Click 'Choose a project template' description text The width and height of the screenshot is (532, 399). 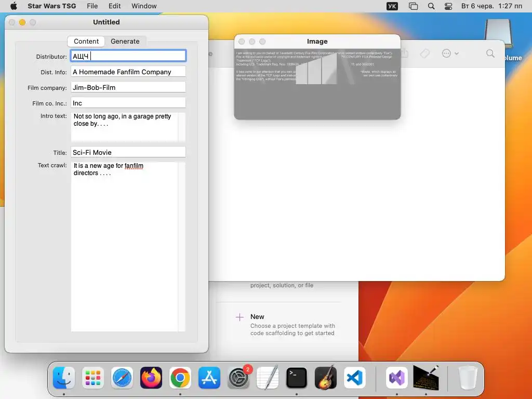point(292,329)
